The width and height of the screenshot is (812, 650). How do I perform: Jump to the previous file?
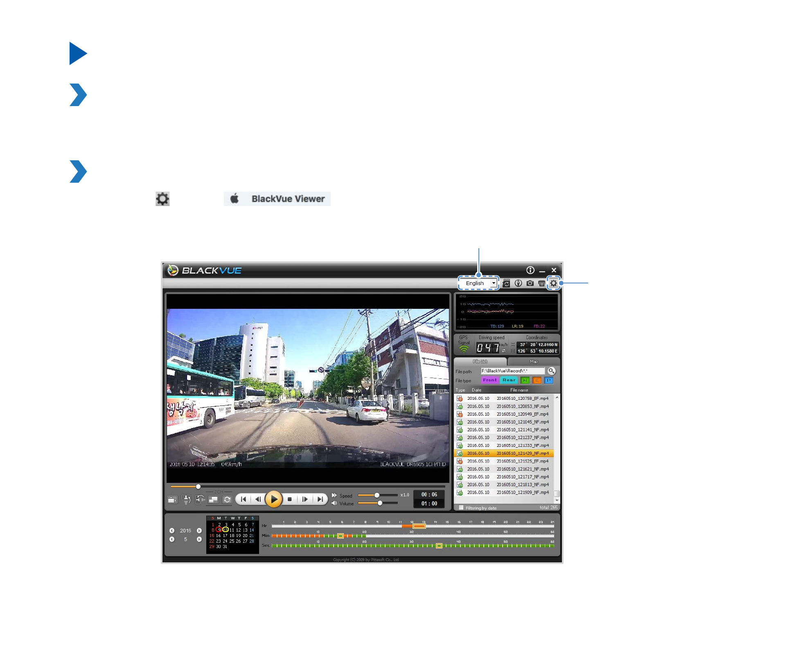(x=244, y=499)
